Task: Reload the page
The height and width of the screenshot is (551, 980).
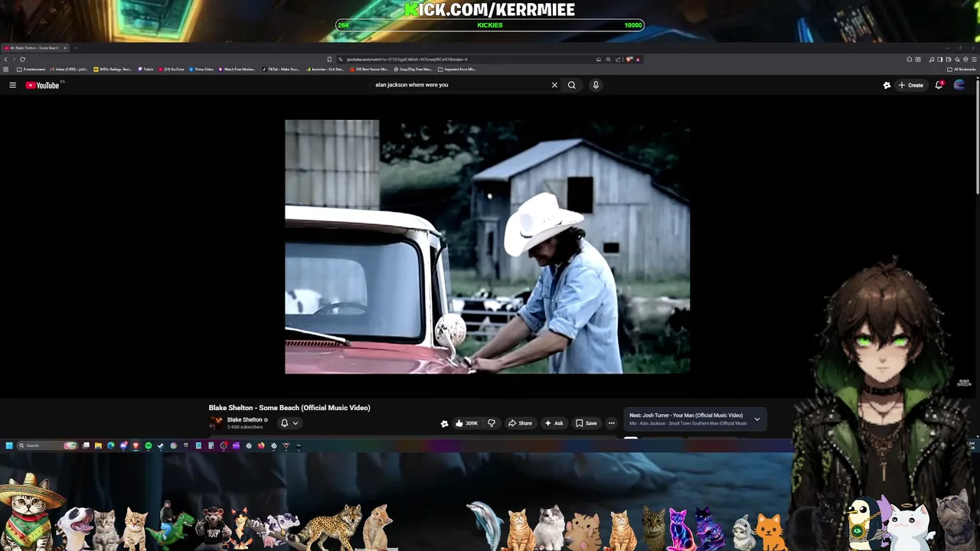Action: (x=22, y=59)
